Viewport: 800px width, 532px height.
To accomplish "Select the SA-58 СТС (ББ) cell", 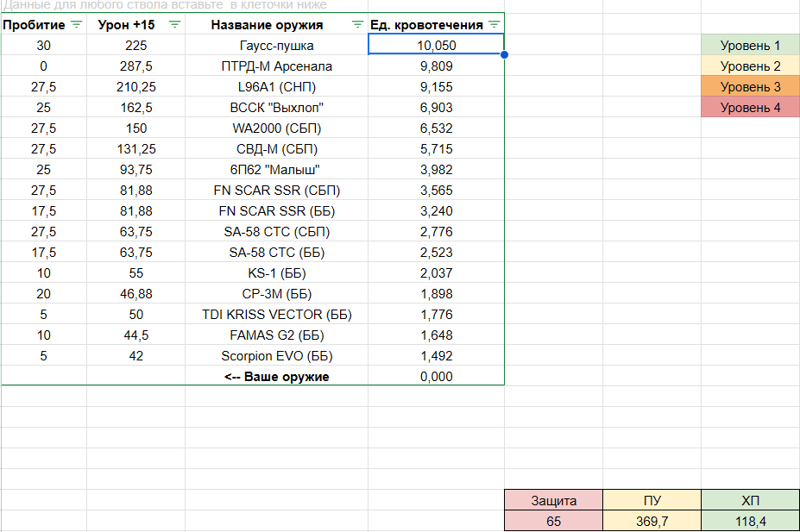I will click(x=276, y=253).
